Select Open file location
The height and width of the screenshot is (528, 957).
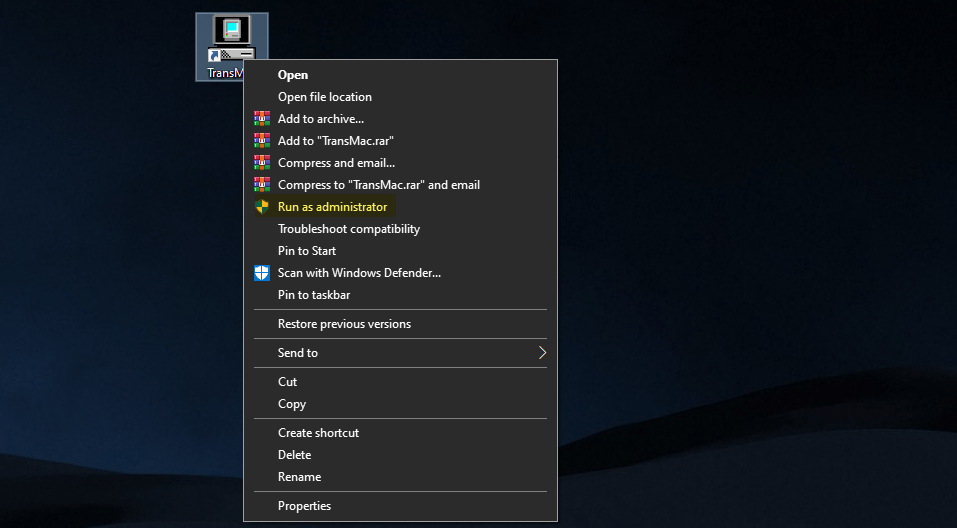pos(400,96)
